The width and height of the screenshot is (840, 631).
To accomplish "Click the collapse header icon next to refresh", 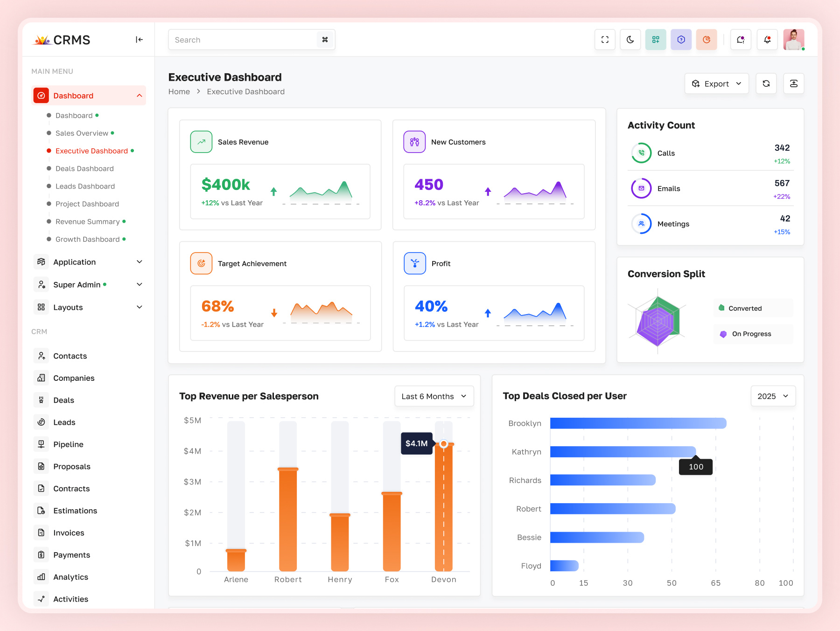I will pyautogui.click(x=793, y=84).
